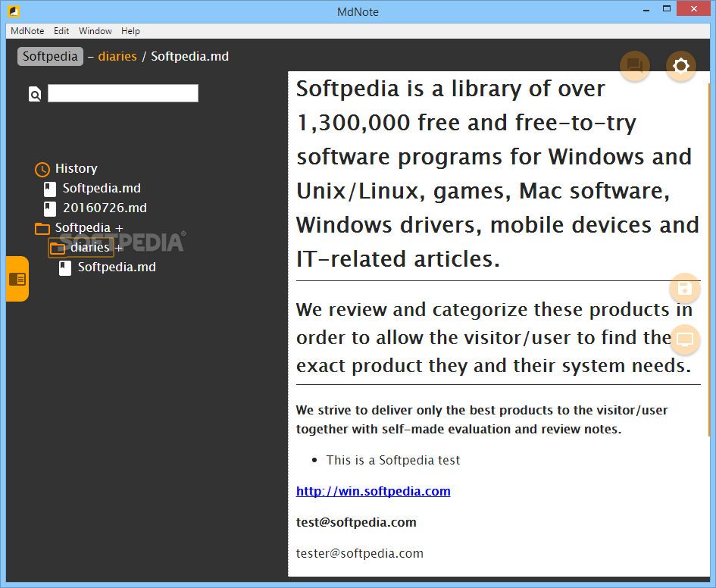Close the MdNote window
Screen dimensions: 716x588
tap(693, 8)
